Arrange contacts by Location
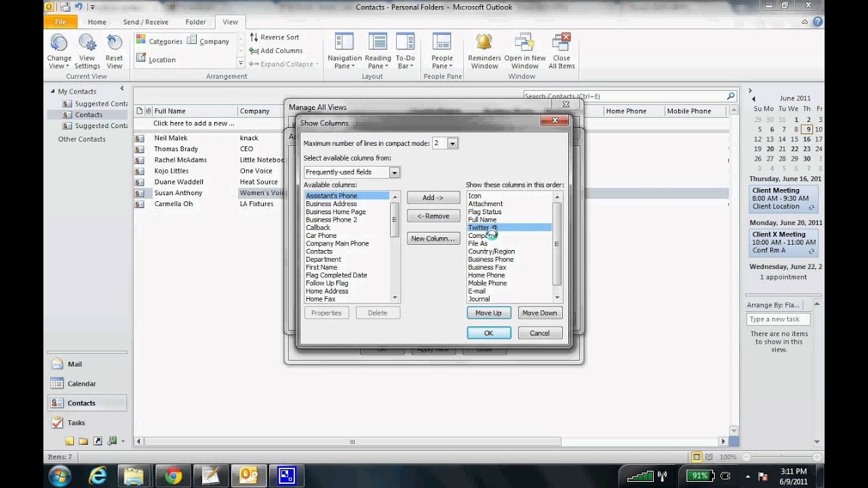 tap(156, 60)
